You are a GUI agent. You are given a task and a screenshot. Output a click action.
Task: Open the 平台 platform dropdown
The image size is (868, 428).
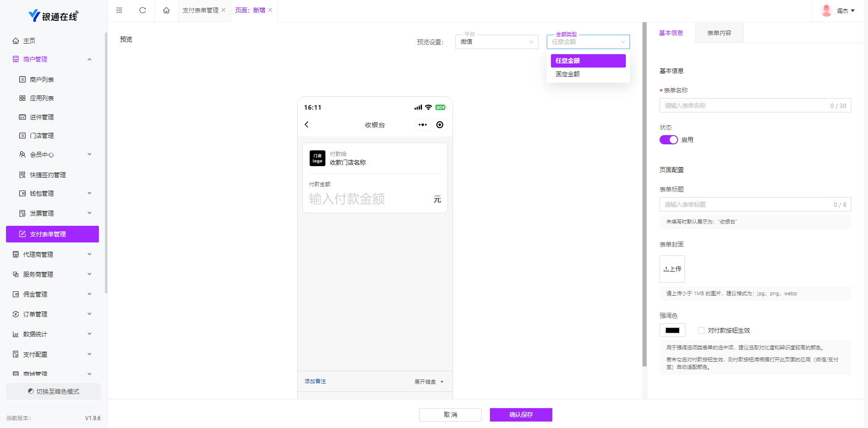coord(496,42)
